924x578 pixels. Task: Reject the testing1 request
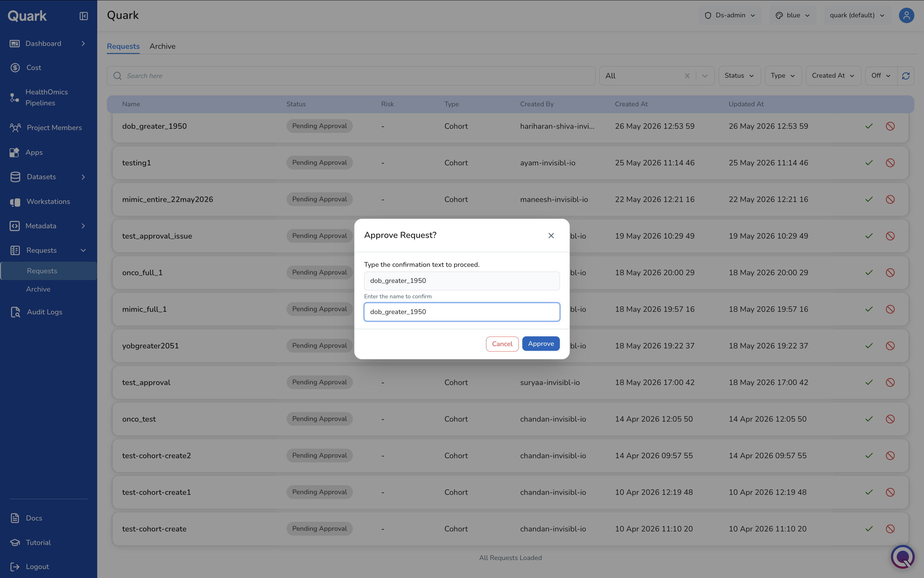tap(890, 163)
